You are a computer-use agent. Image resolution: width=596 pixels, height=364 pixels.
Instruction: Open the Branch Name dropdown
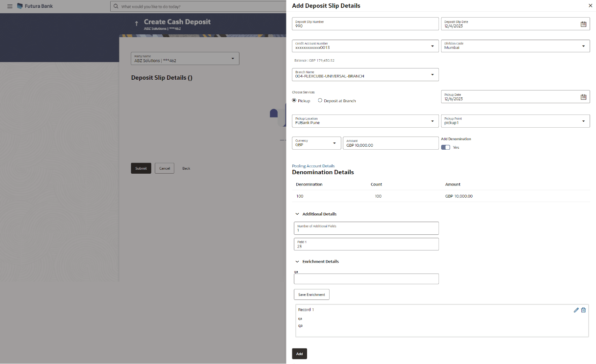pos(432,74)
